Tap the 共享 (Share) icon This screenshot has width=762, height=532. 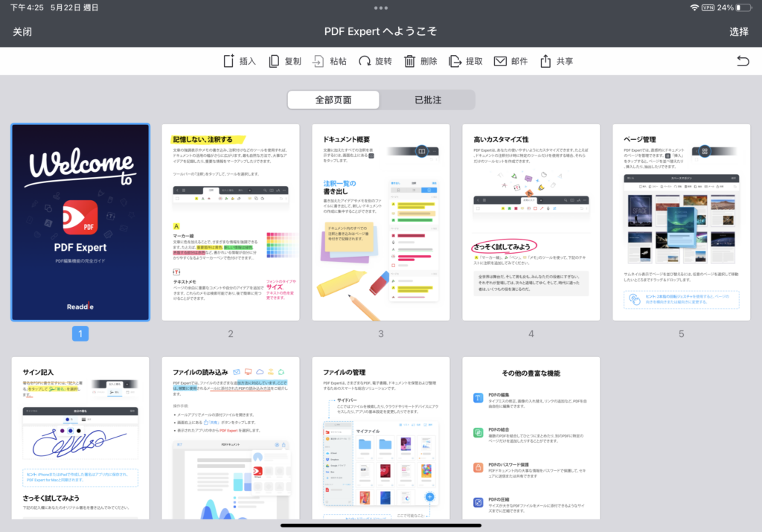point(545,61)
